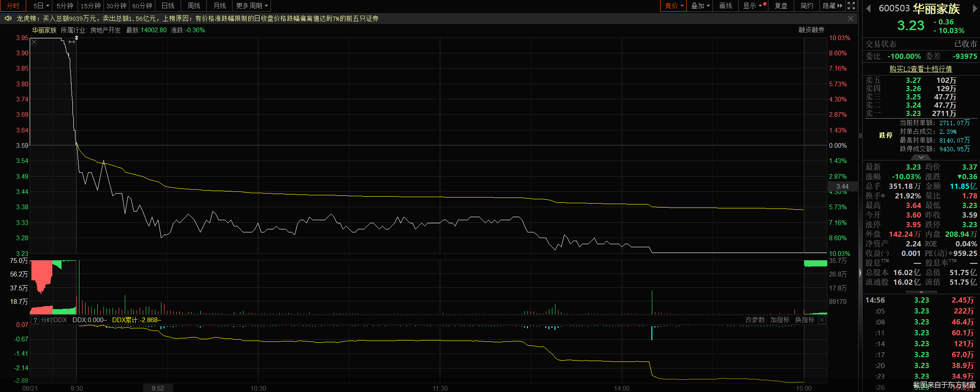
Task: Click the speaker announcement icon
Action: click(x=8, y=18)
